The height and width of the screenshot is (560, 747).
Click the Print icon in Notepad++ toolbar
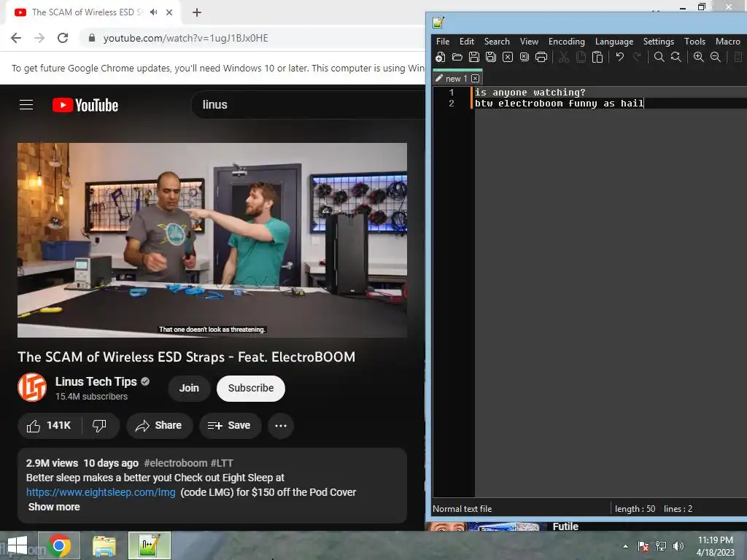[x=541, y=57]
